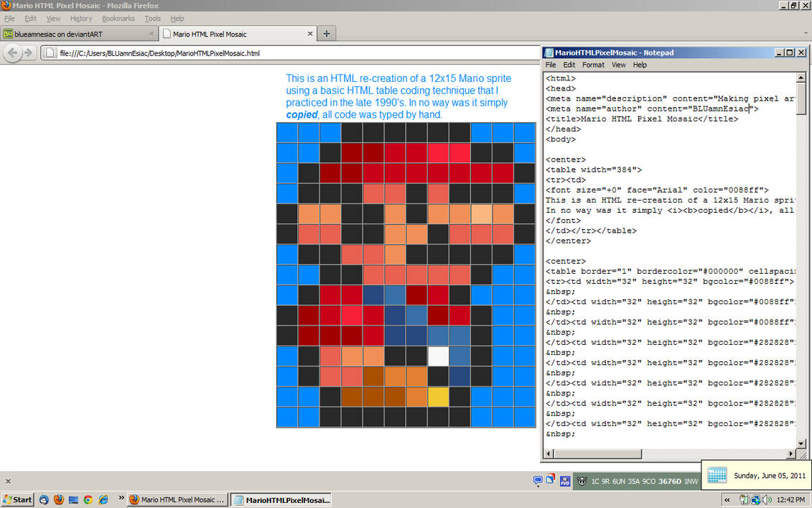Click the Start button
Viewport: 812px width, 508px height.
pos(17,499)
